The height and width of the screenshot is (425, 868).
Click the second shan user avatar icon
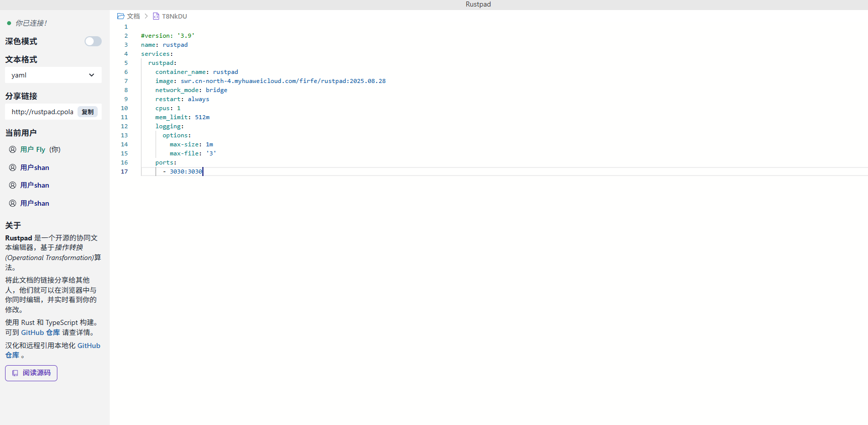(x=13, y=185)
